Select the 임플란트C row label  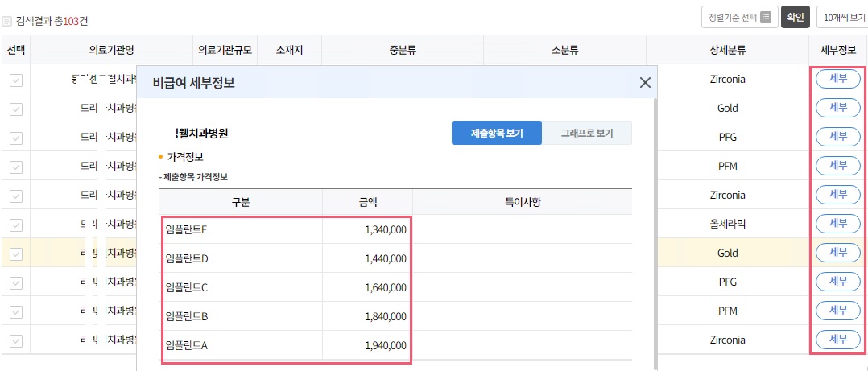[187, 287]
